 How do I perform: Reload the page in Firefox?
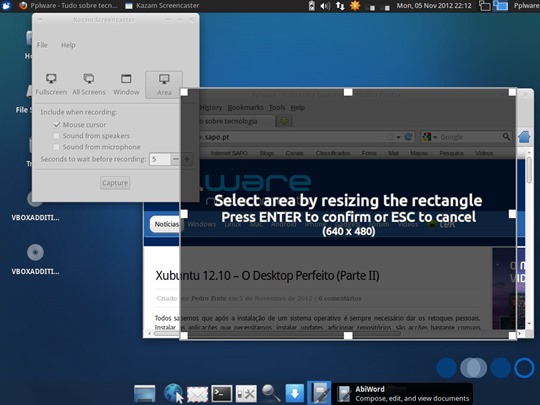click(x=408, y=137)
